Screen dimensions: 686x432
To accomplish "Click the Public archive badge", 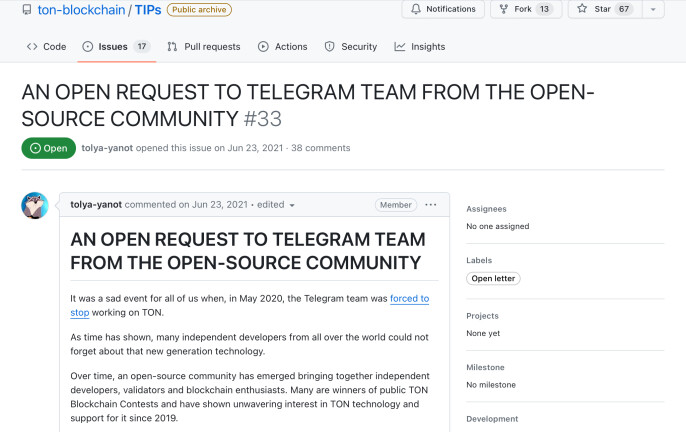I will pyautogui.click(x=199, y=10).
